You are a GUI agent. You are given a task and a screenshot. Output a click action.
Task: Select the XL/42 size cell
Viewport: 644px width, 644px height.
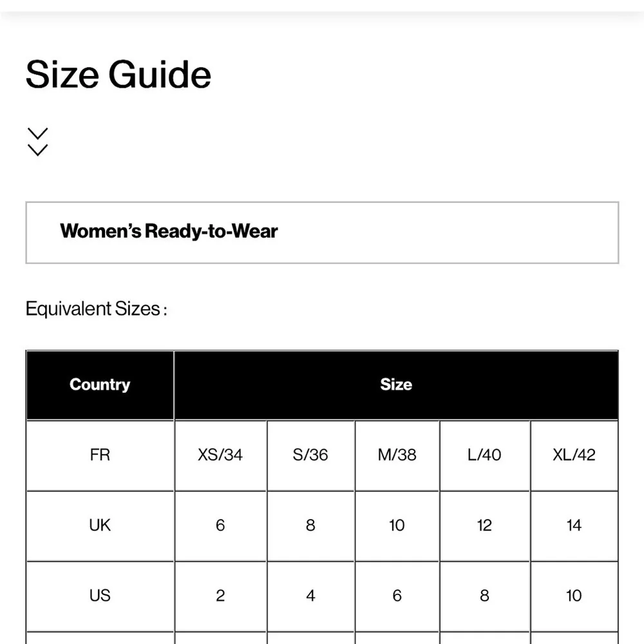[574, 455]
